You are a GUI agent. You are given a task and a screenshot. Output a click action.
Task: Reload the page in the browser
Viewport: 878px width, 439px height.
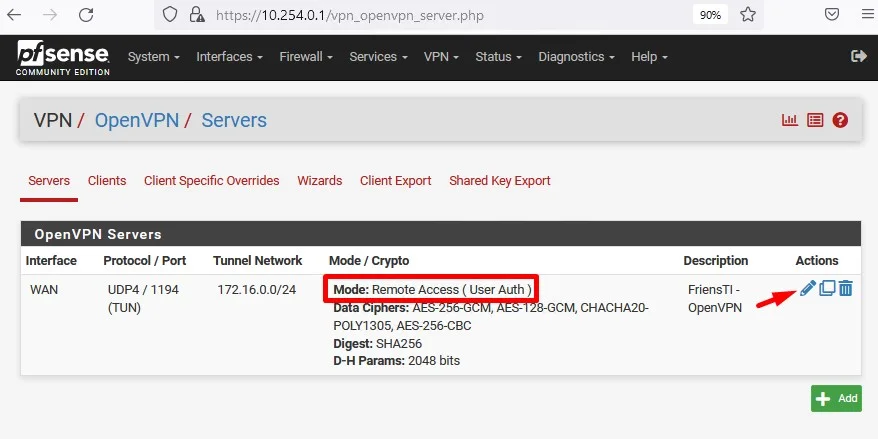[86, 15]
